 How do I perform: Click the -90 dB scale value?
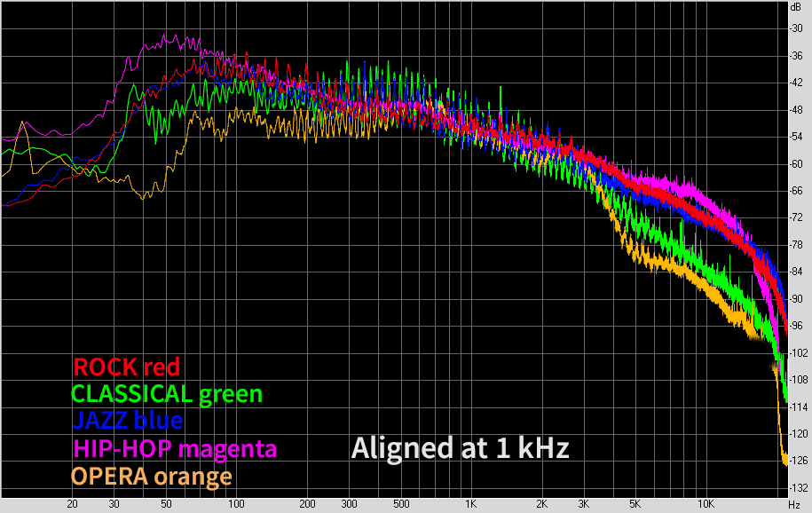[x=796, y=299]
